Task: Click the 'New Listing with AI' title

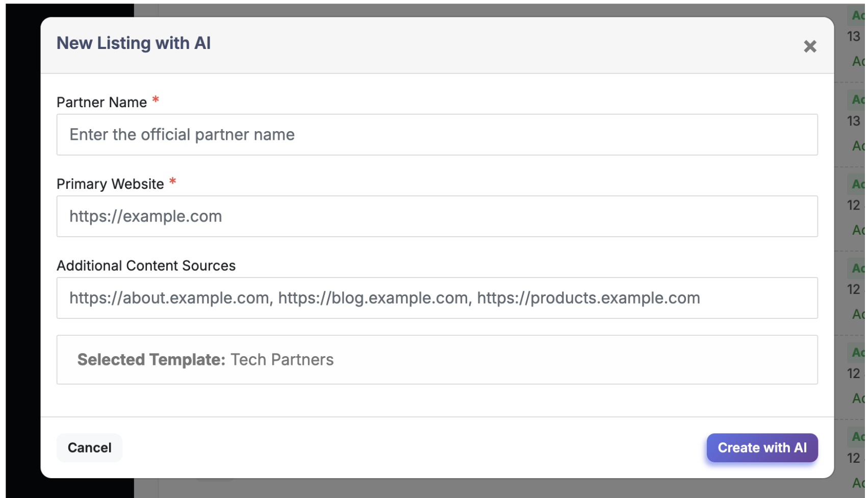Action: pyautogui.click(x=134, y=43)
